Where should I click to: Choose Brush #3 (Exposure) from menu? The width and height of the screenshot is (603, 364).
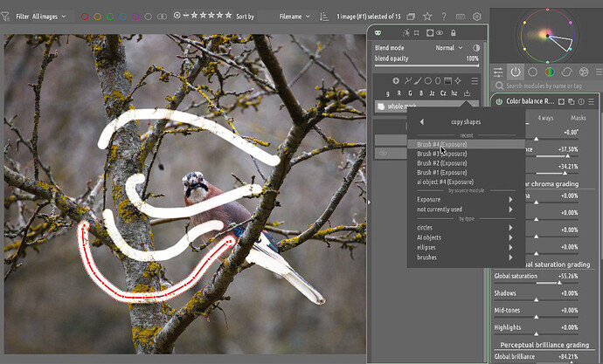pos(466,154)
